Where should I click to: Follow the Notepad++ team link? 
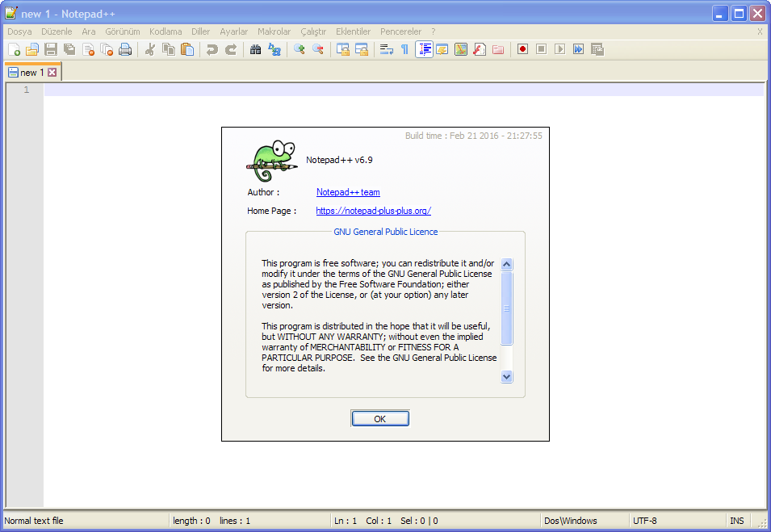tap(347, 192)
